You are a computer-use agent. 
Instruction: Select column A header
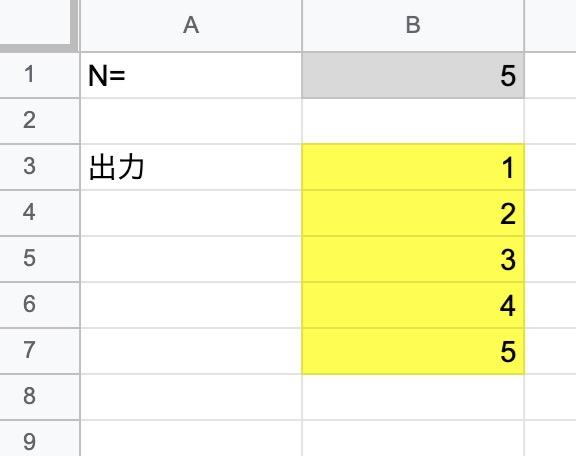[191, 25]
